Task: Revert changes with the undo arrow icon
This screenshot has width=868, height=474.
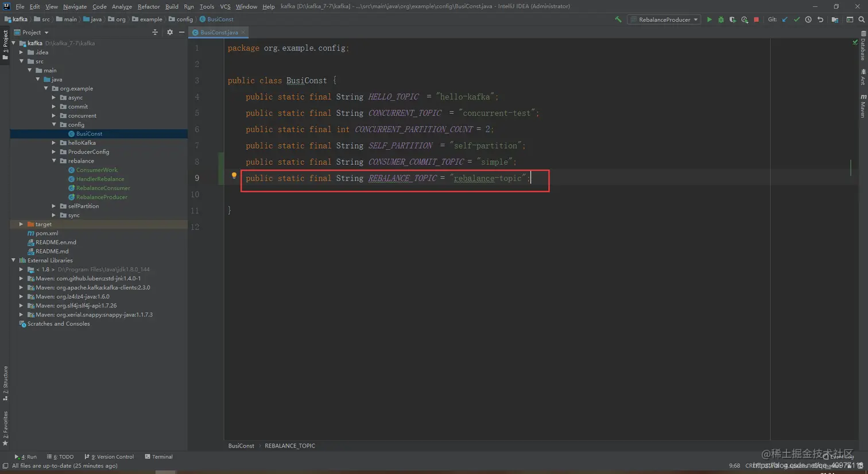Action: click(820, 20)
